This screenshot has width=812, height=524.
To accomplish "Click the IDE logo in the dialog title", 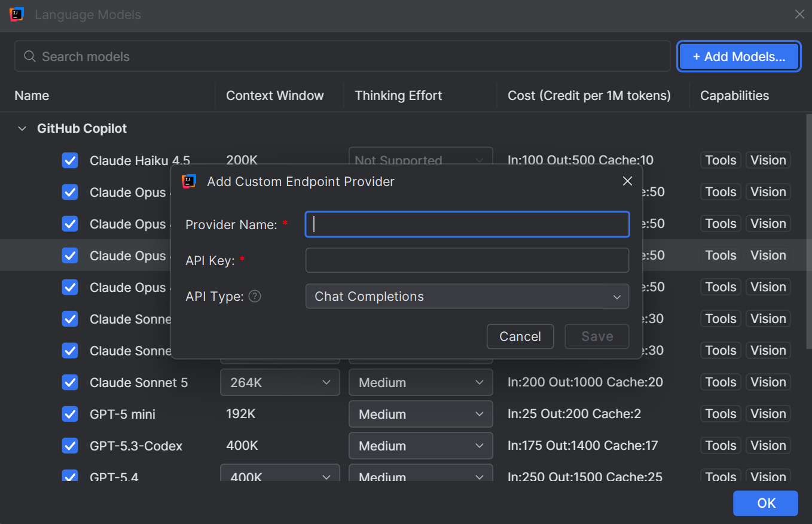I will pyautogui.click(x=189, y=181).
